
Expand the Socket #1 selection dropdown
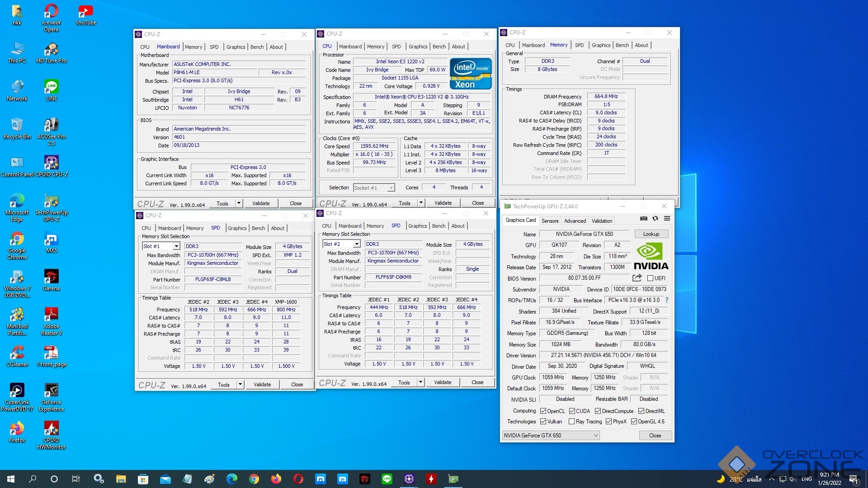pos(391,188)
